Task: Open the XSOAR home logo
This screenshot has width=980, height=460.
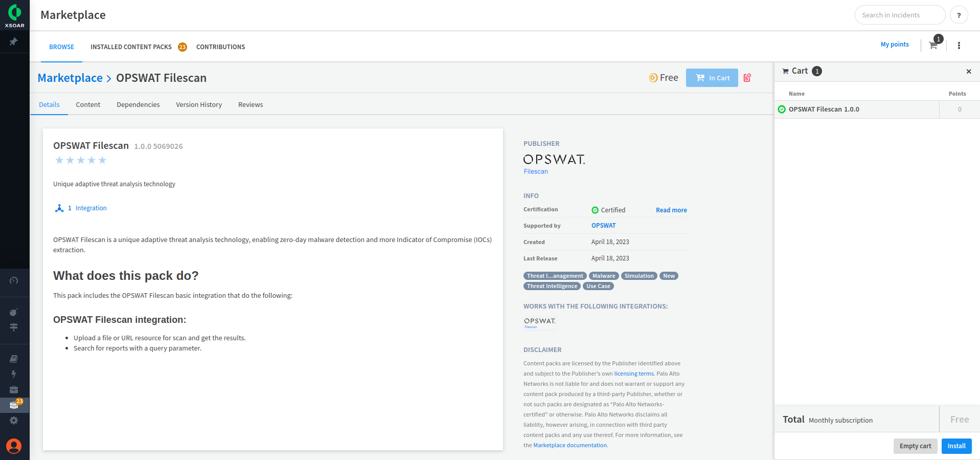Action: [x=14, y=15]
